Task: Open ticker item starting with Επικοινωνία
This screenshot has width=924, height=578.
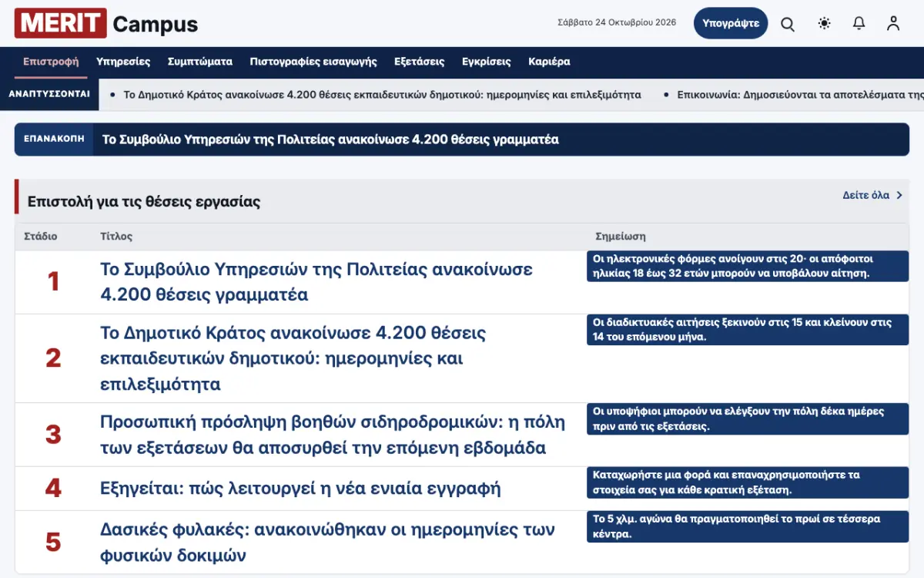Action: (x=800, y=95)
